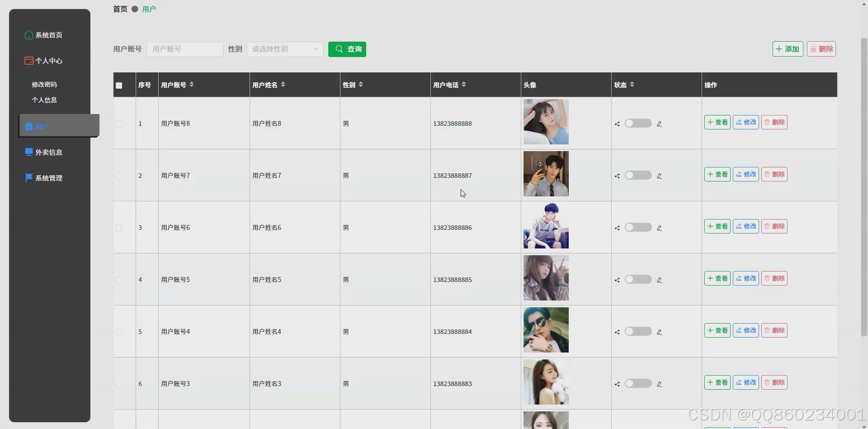The image size is (868, 429).
Task: Click the monitor icon beside 外卖信息
Action: click(x=28, y=152)
